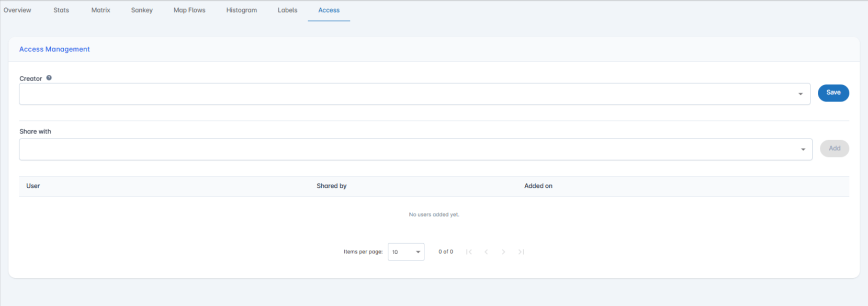Image resolution: width=868 pixels, height=306 pixels.
Task: Click the 'Share with' field label
Action: click(x=35, y=131)
